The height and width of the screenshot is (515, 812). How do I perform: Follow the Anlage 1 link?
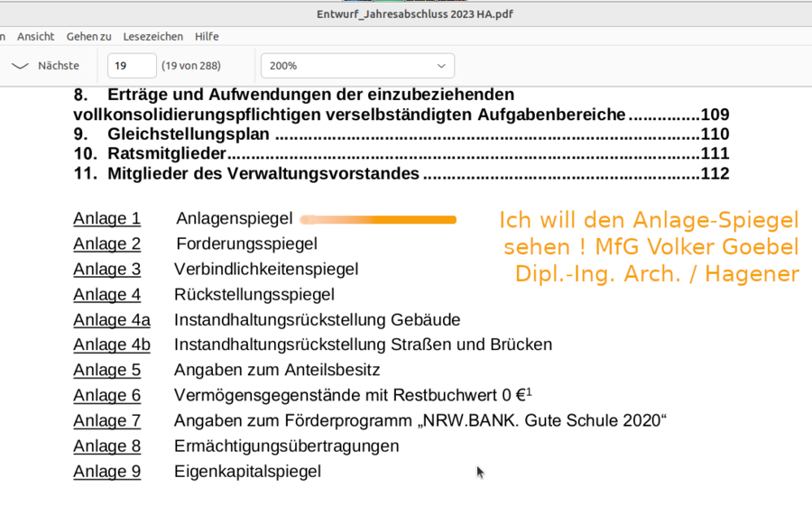tap(106, 218)
